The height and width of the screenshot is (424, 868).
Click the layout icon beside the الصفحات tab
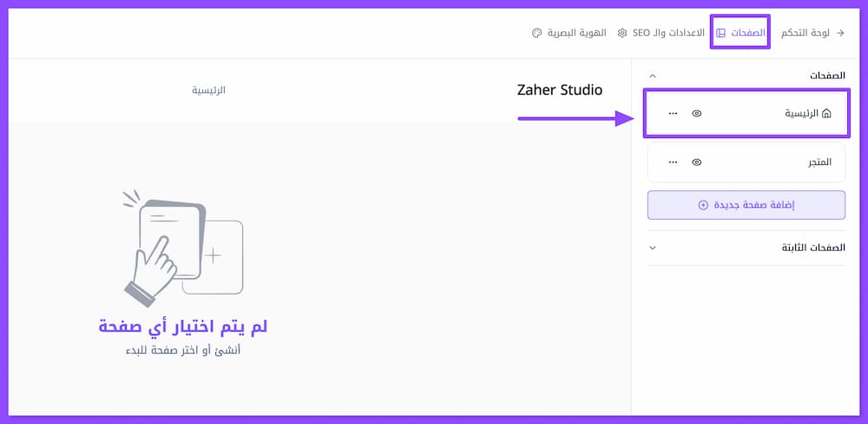click(x=721, y=33)
